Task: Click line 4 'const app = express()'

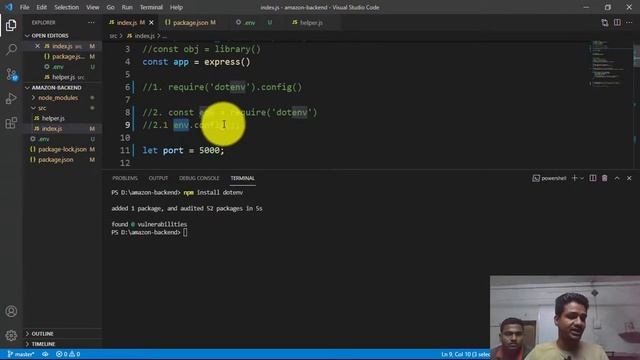Action: [196, 62]
